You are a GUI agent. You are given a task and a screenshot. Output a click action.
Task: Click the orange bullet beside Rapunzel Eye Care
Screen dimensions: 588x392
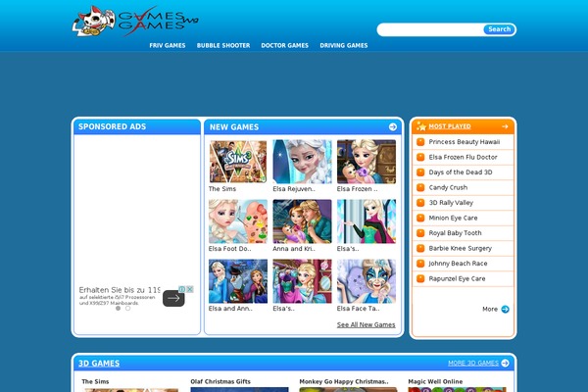[x=420, y=278]
